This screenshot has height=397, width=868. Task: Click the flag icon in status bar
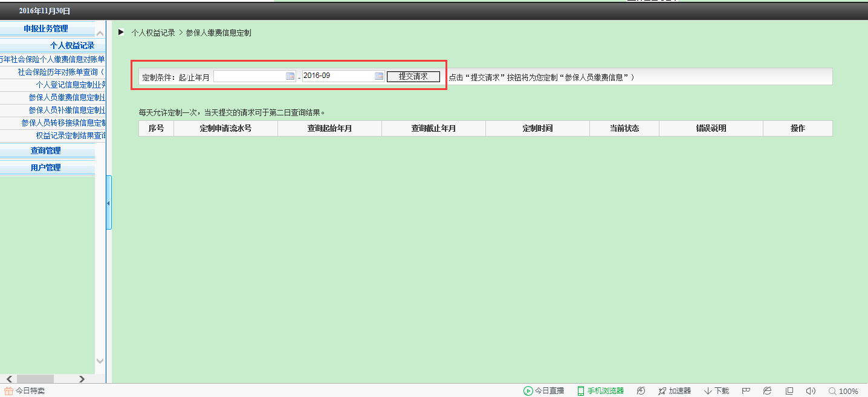pyautogui.click(x=747, y=391)
